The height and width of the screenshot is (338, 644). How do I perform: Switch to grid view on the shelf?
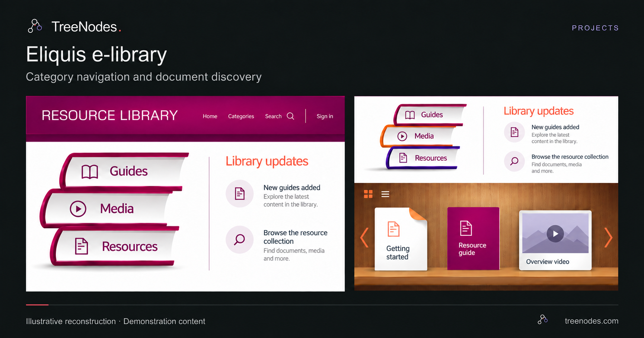[368, 194]
